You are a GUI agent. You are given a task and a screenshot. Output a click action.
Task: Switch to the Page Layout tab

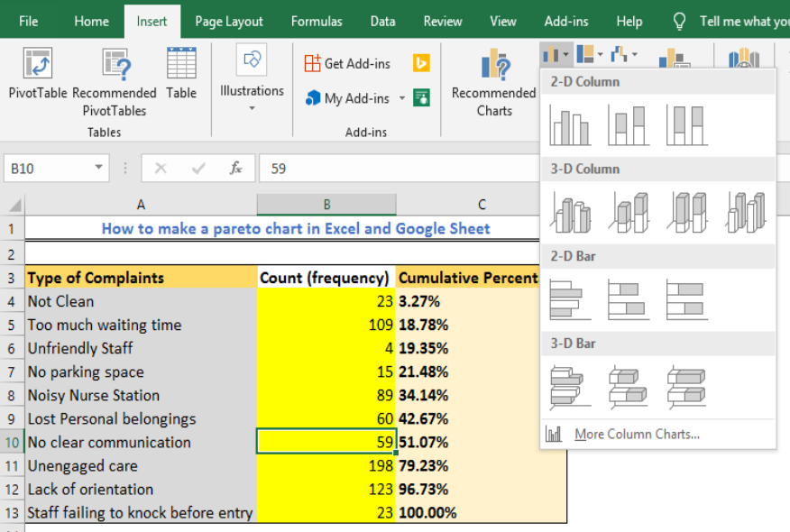[x=229, y=21]
